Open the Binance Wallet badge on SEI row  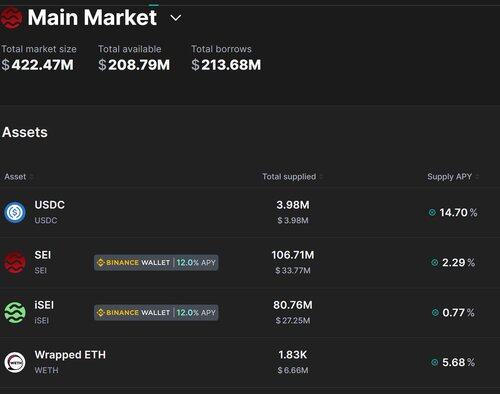point(156,263)
